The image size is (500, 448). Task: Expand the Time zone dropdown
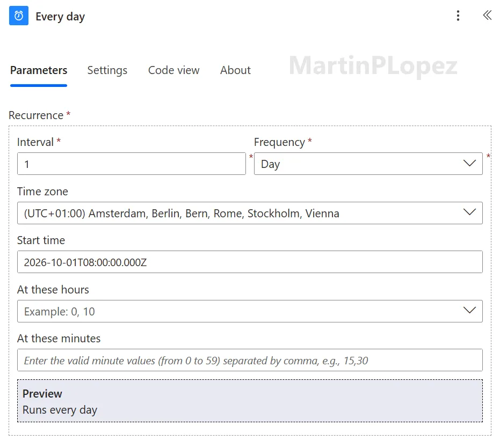coord(250,213)
